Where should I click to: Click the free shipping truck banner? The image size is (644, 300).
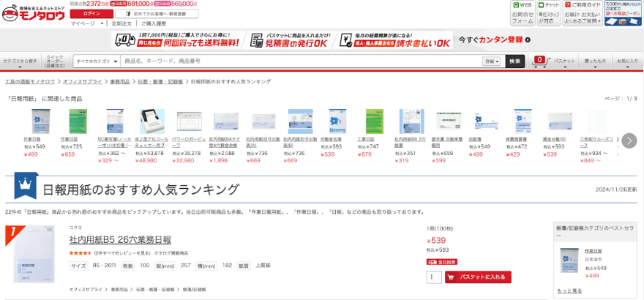[x=176, y=40]
